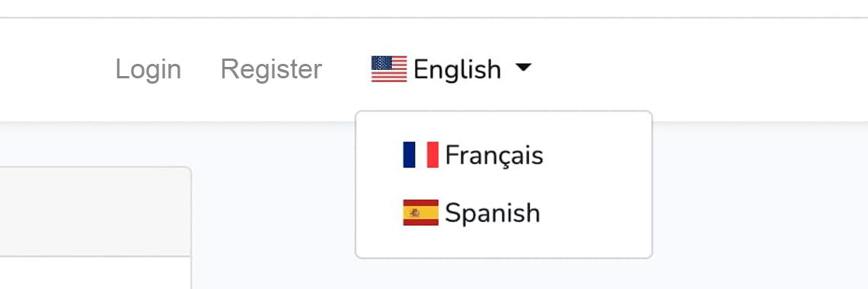This screenshot has height=289, width=868.
Task: Open the Register page link
Action: pos(271,70)
